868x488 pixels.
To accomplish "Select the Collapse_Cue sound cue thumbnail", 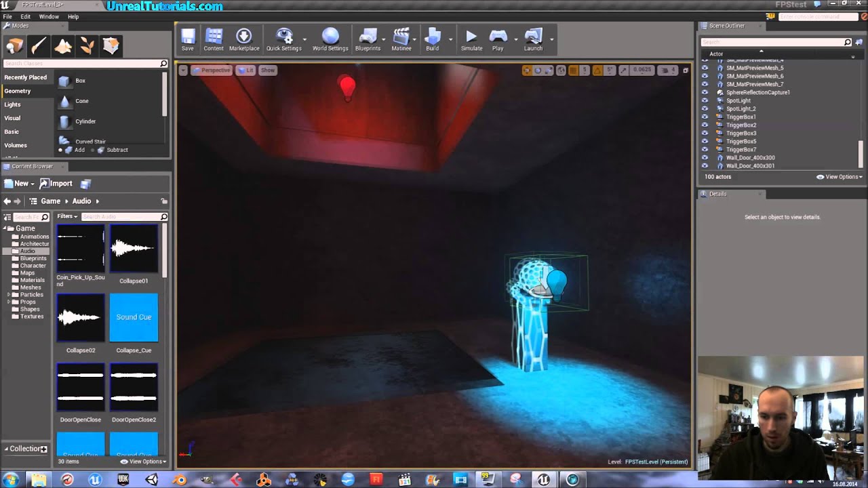I will click(134, 317).
